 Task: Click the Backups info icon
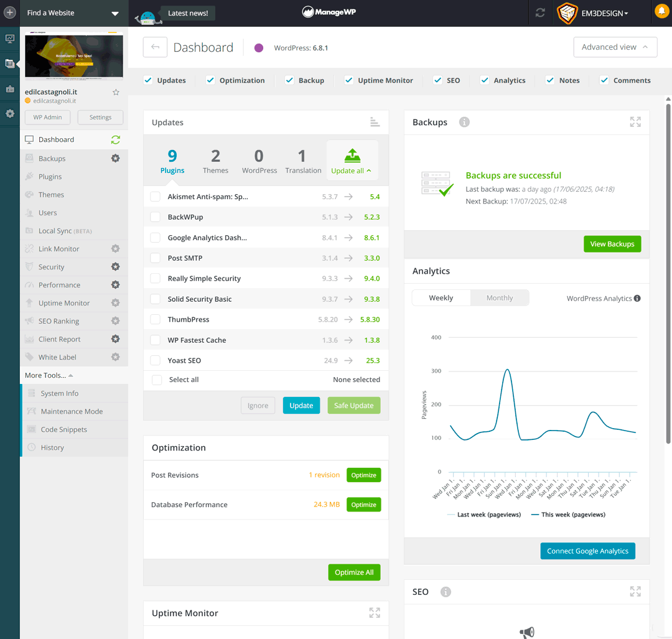tap(464, 122)
